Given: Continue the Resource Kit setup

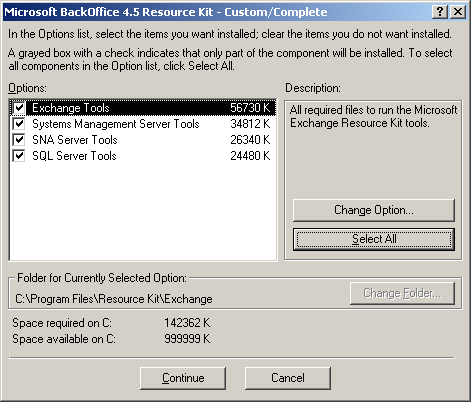Looking at the screenshot, I should (x=183, y=378).
